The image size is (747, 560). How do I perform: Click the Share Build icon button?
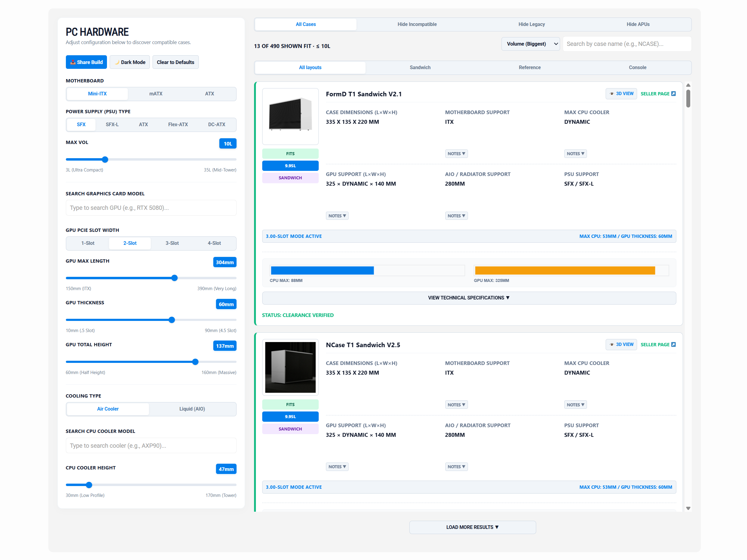(86, 62)
